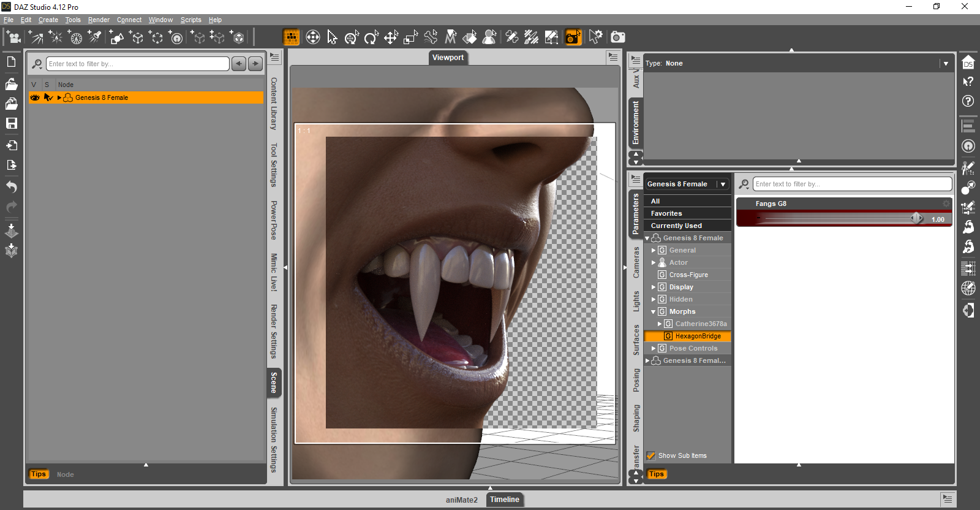Collapse the Morphs parameter group
This screenshot has height=510, width=980.
[654, 311]
